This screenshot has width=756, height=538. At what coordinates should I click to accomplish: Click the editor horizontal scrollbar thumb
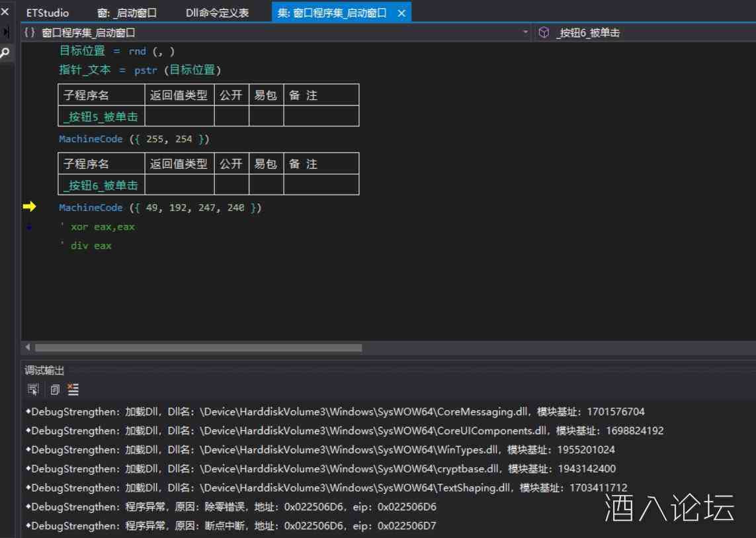tap(198, 347)
